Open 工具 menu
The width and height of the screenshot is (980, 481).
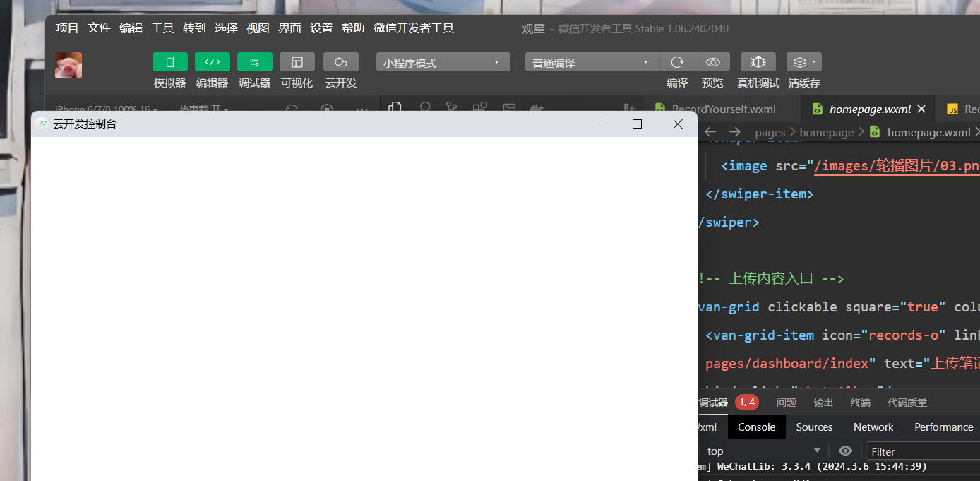tap(162, 28)
